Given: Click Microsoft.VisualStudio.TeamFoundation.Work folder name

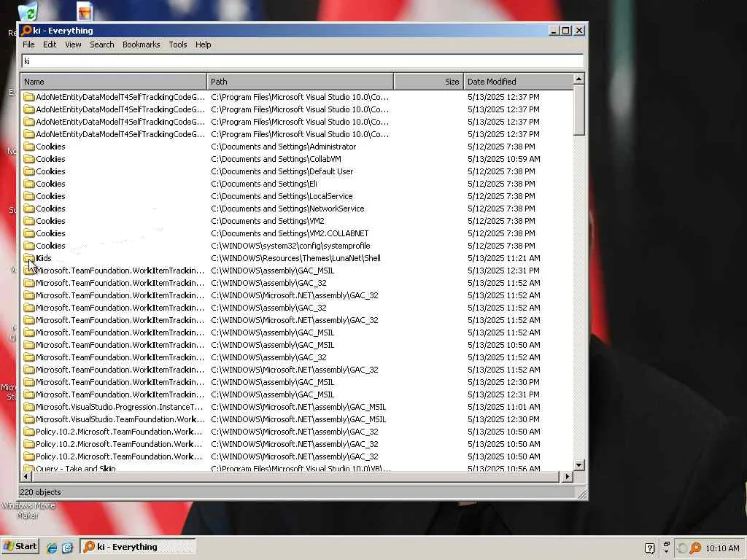Looking at the screenshot, I should 120,419.
